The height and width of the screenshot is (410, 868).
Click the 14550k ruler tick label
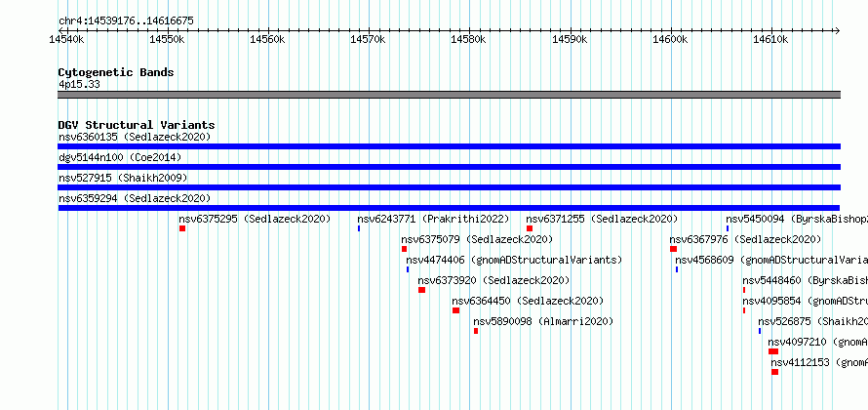click(167, 39)
